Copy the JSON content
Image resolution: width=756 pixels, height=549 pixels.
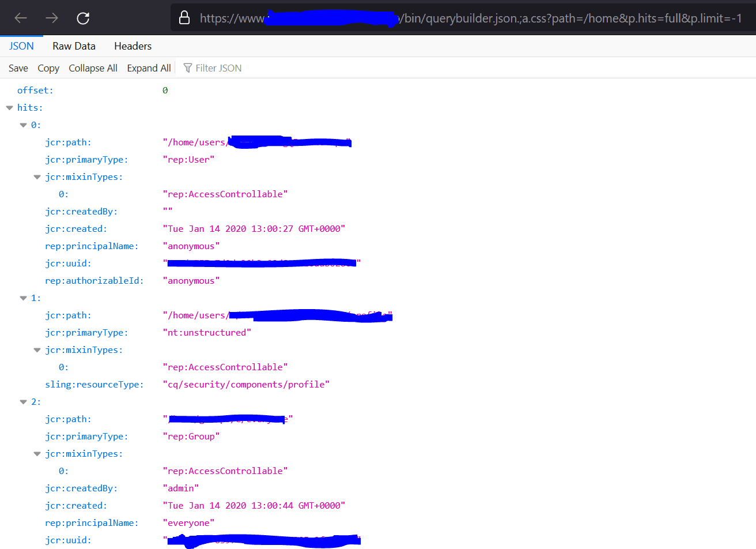coord(48,67)
